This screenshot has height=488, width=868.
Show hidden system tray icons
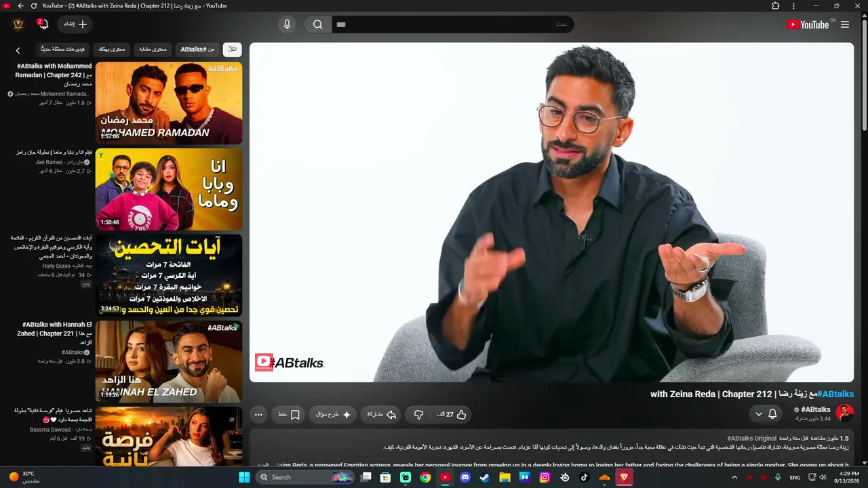pyautogui.click(x=734, y=477)
